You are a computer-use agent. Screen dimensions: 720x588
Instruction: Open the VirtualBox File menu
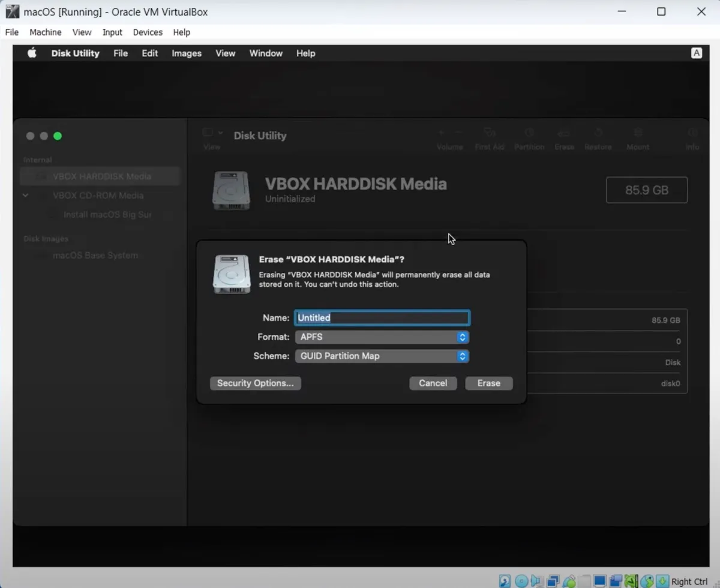click(12, 32)
